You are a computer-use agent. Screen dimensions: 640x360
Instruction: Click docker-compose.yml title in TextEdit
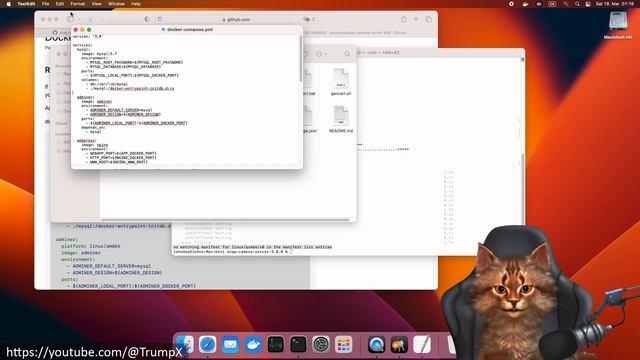coord(190,29)
